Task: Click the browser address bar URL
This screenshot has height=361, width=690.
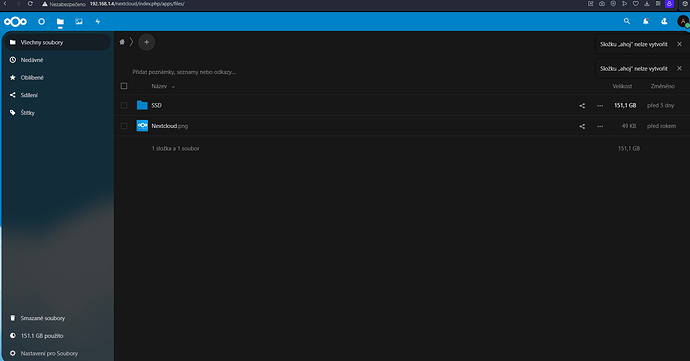Action: click(x=137, y=4)
